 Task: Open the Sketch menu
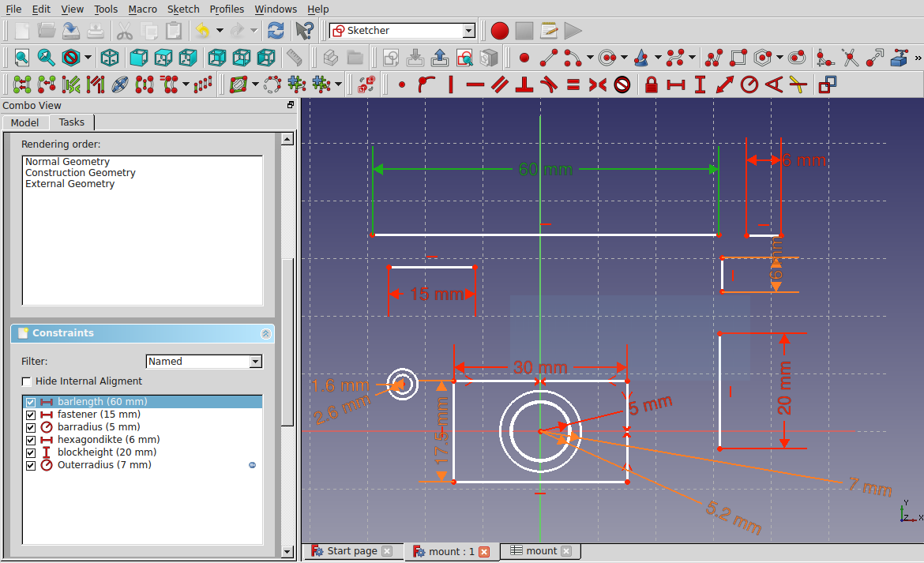[183, 9]
